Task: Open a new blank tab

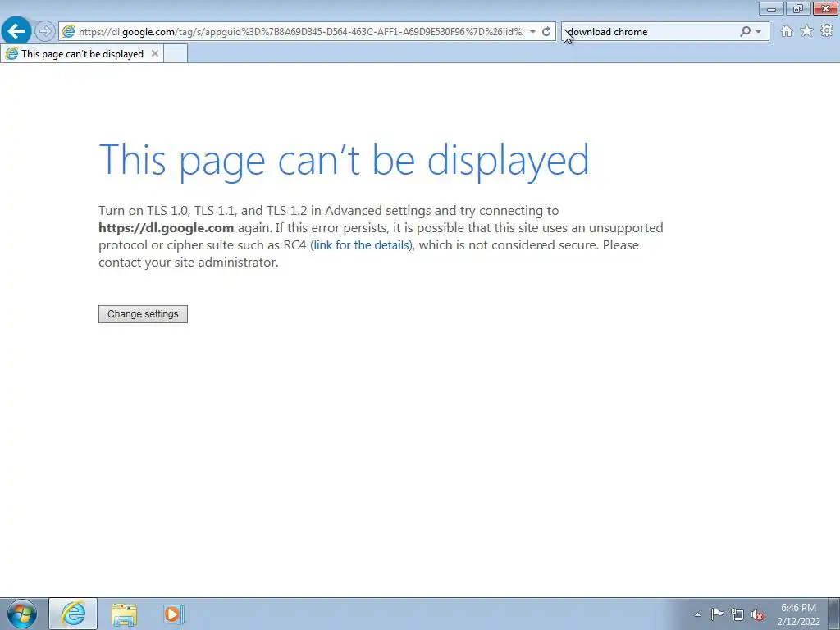Action: (176, 53)
